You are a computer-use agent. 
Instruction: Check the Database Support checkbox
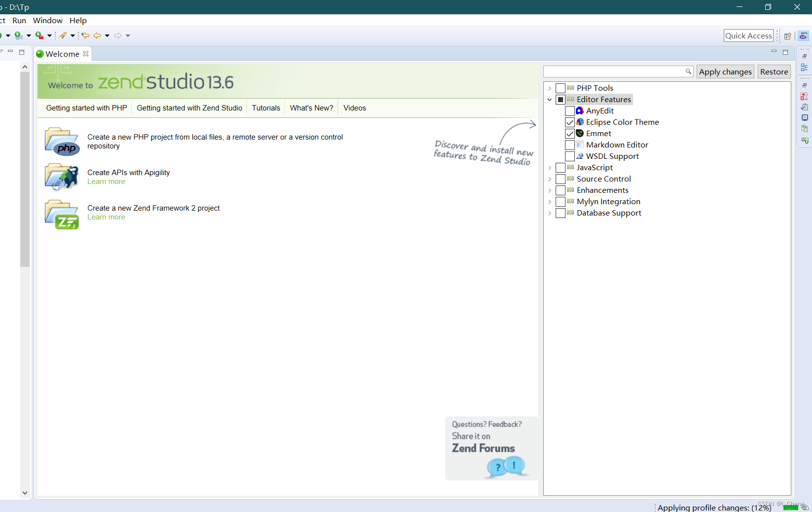(561, 213)
